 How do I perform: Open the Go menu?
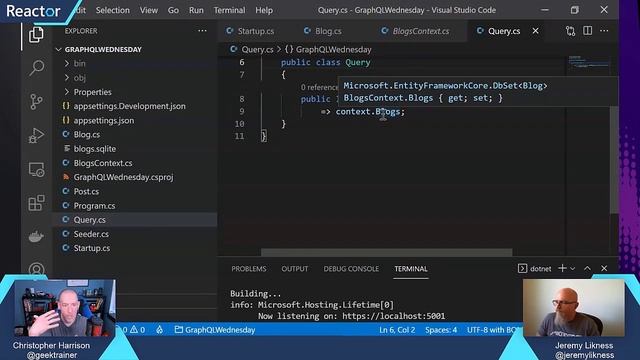[173, 10]
